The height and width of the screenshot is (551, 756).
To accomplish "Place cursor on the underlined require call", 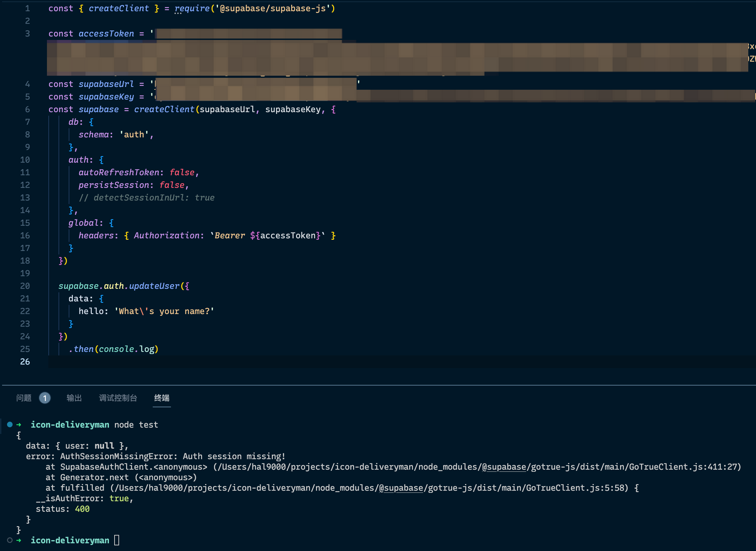I will pyautogui.click(x=192, y=8).
